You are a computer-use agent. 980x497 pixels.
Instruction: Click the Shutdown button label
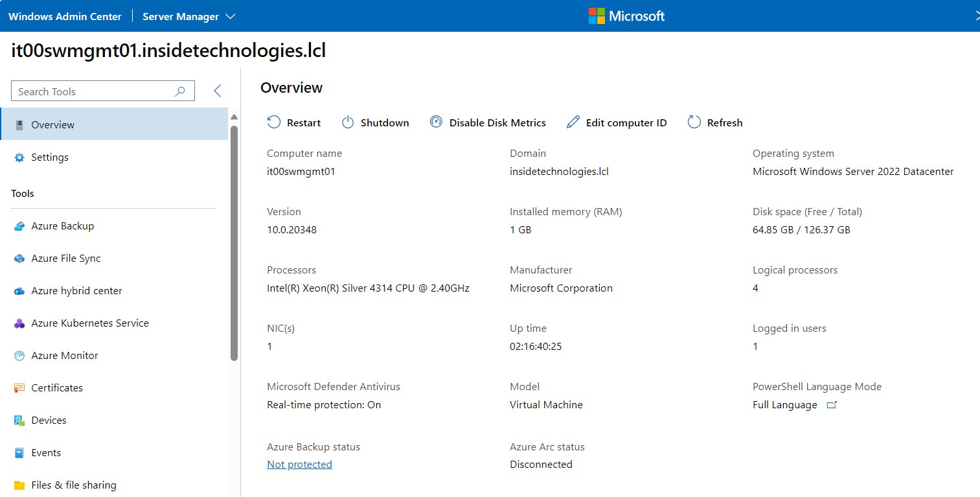385,122
